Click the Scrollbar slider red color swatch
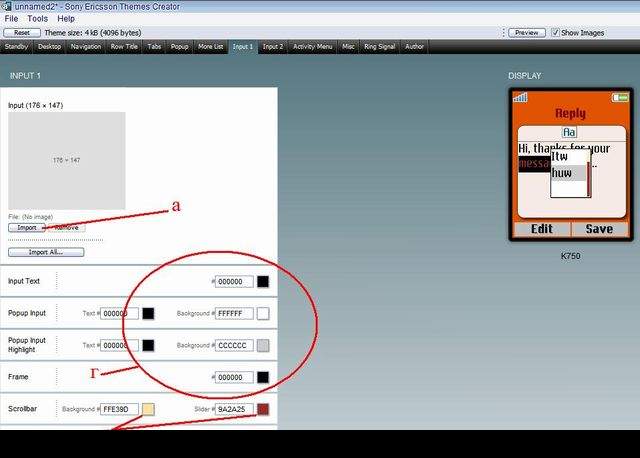This screenshot has height=458, width=640. click(x=263, y=409)
